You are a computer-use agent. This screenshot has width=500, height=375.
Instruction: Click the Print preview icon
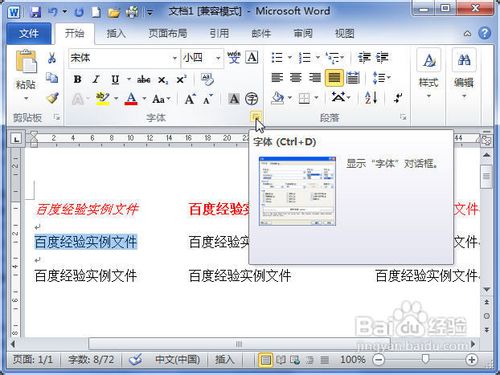point(132,12)
